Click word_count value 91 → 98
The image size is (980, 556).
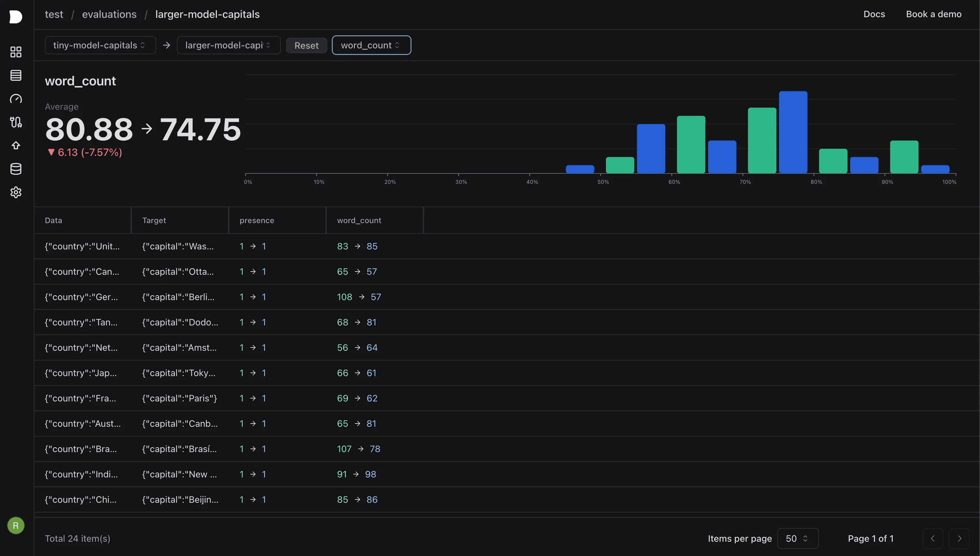click(357, 474)
